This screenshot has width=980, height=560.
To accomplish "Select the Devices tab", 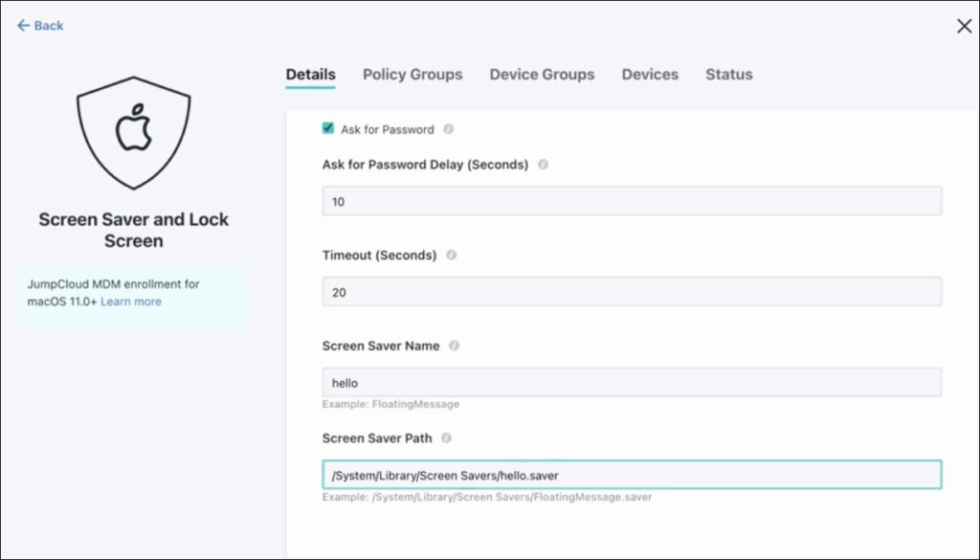I will point(650,75).
